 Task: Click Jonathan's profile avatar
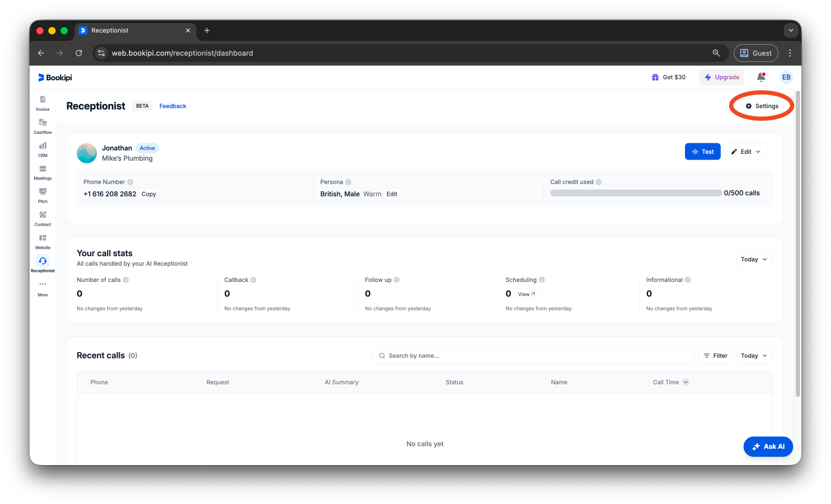[87, 153]
